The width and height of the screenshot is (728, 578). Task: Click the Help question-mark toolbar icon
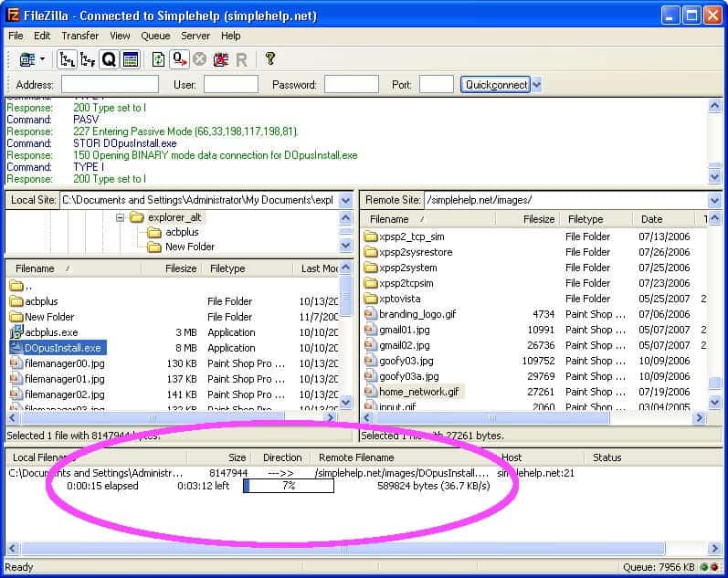click(269, 59)
